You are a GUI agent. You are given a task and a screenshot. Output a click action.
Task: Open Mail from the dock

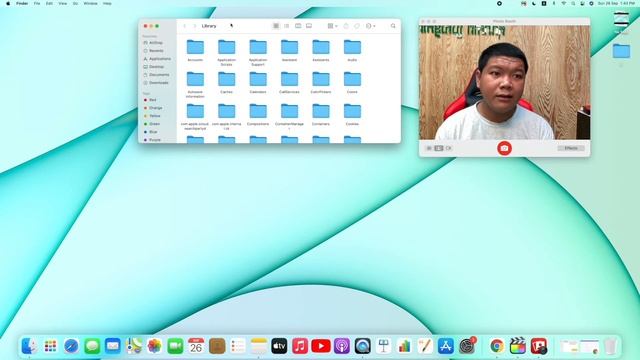click(x=113, y=346)
